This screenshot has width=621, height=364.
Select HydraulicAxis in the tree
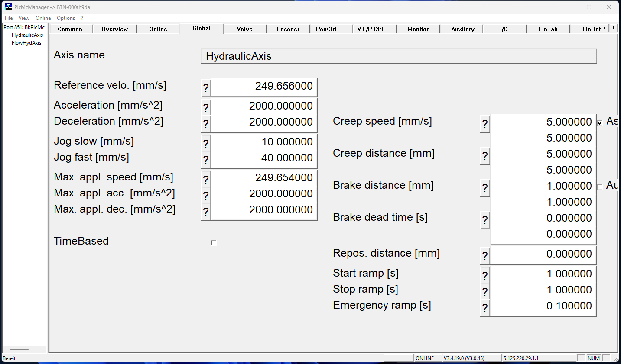pos(27,35)
